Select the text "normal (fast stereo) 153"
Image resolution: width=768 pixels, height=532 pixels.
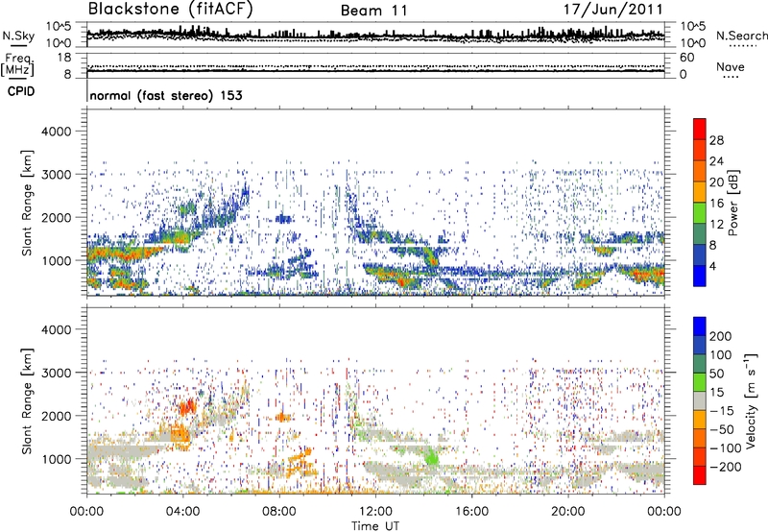pyautogui.click(x=166, y=95)
